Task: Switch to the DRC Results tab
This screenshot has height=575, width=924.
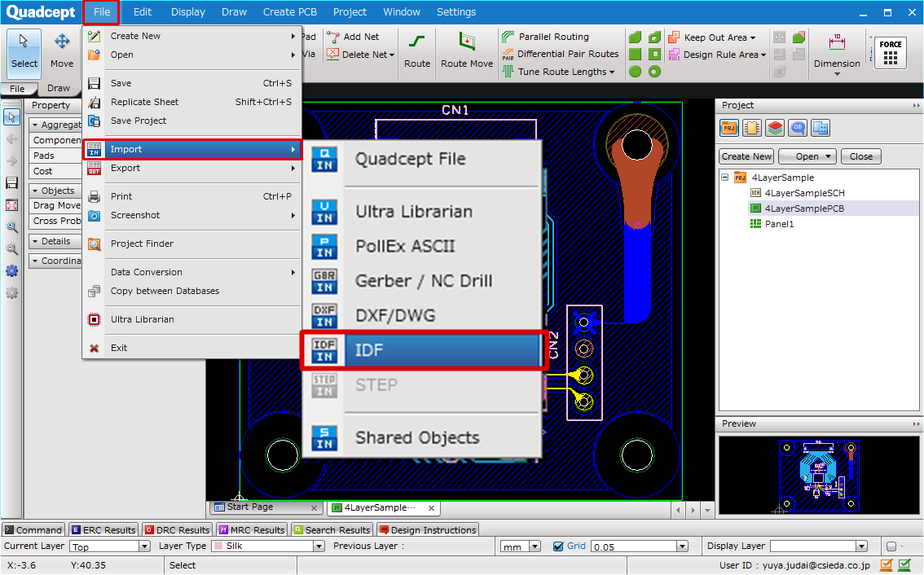Action: click(178, 529)
